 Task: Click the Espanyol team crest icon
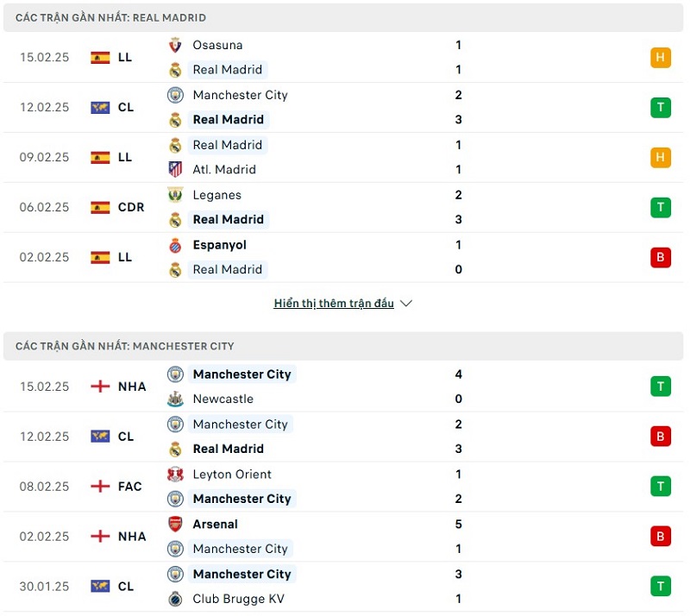point(175,245)
